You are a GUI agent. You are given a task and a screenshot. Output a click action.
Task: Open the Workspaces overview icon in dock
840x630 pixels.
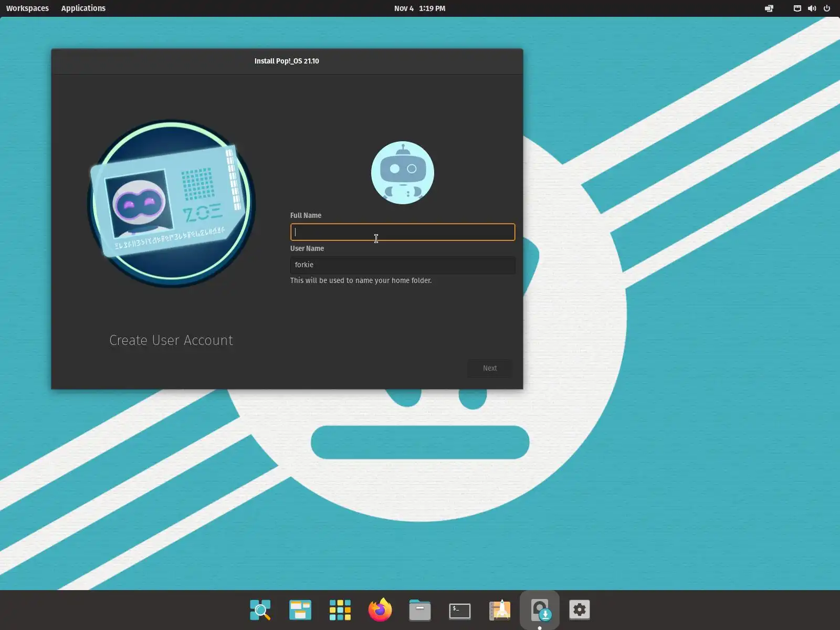click(x=300, y=610)
